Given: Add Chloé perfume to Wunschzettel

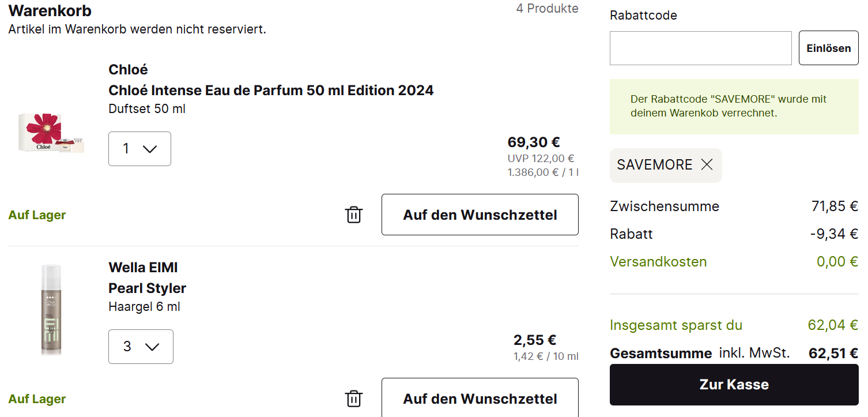Looking at the screenshot, I should coord(480,215).
